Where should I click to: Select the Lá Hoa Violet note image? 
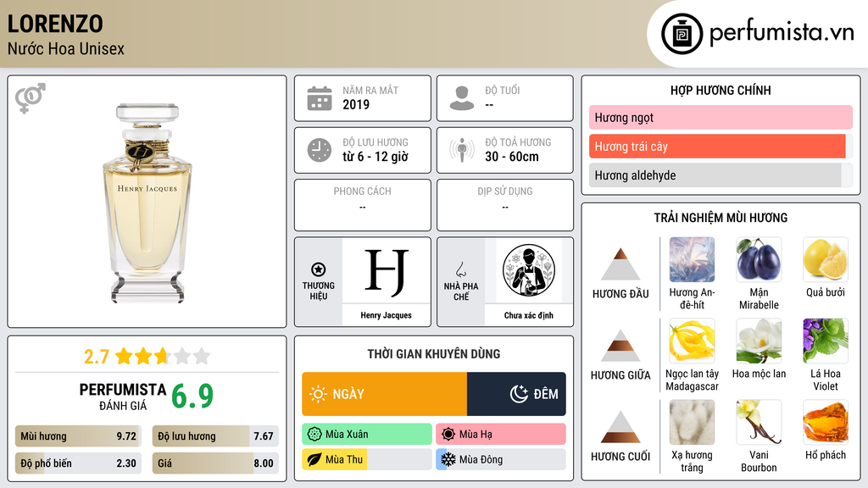[x=826, y=341]
